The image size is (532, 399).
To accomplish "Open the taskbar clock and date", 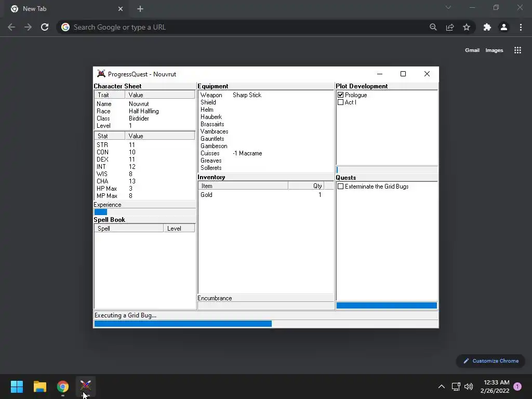I will (495, 387).
